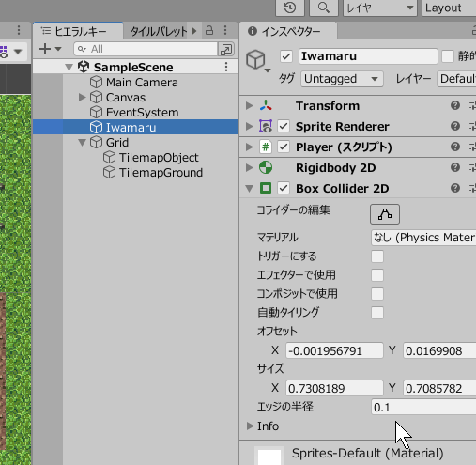Enable the トリガーにする checkbox

[377, 256]
